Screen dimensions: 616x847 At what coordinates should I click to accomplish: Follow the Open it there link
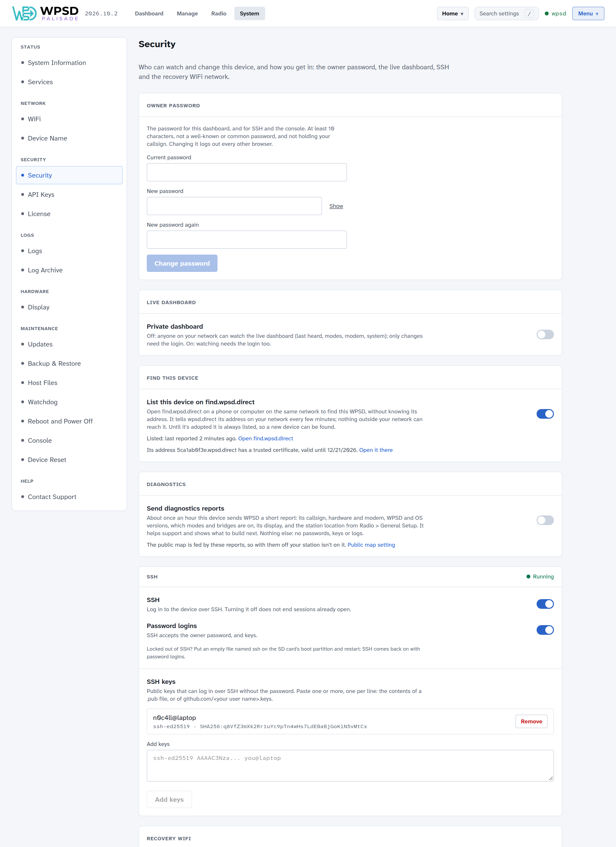click(376, 450)
